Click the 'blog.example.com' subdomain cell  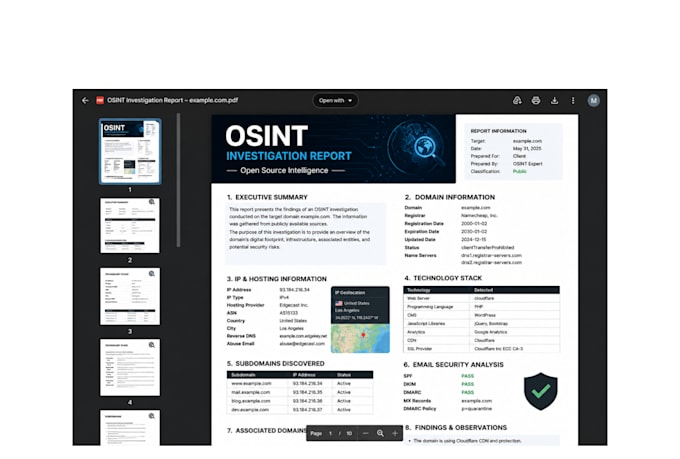click(251, 401)
